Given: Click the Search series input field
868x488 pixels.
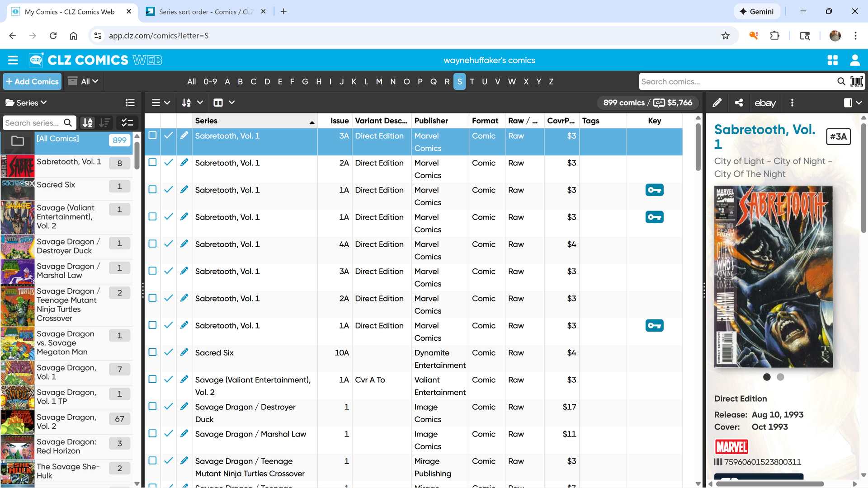Looking at the screenshot, I should click(33, 123).
